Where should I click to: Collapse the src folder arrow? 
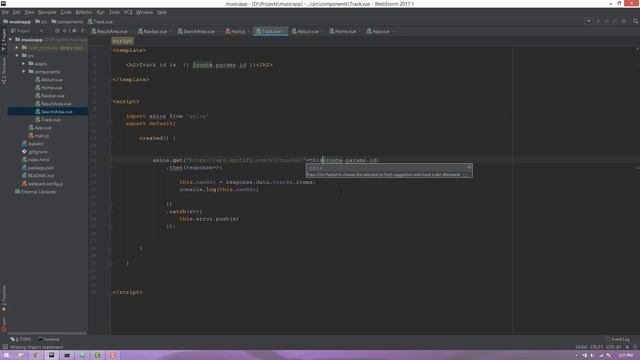click(17, 56)
